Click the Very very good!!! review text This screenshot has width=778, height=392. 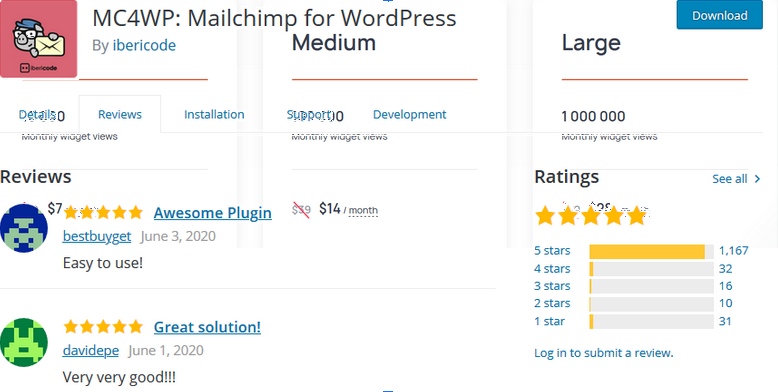[119, 378]
